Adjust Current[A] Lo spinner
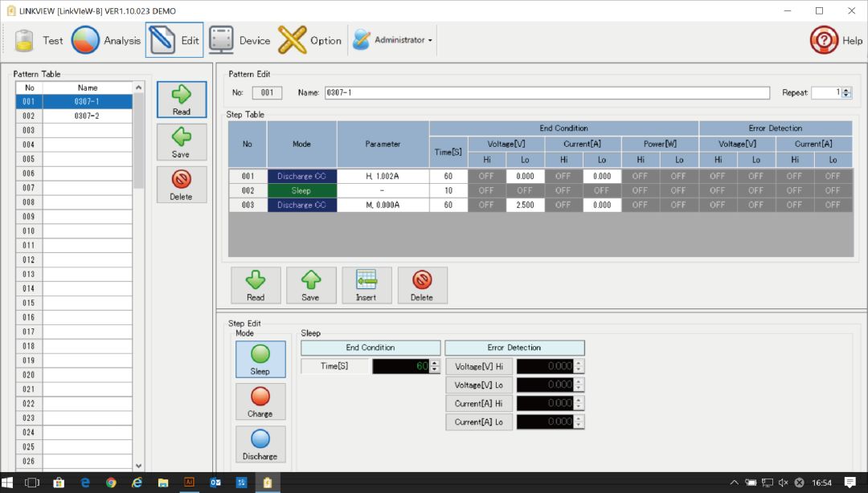This screenshot has width=868, height=493. pyautogui.click(x=579, y=422)
